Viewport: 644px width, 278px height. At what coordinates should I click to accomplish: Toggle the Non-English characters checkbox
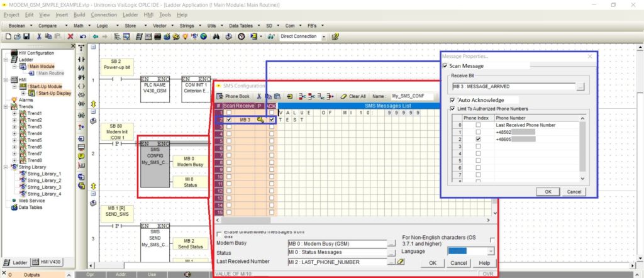click(x=492, y=240)
